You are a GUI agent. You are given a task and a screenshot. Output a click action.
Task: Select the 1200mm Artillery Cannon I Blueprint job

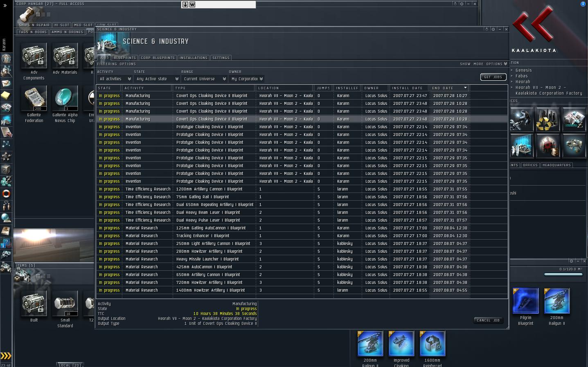(302, 189)
